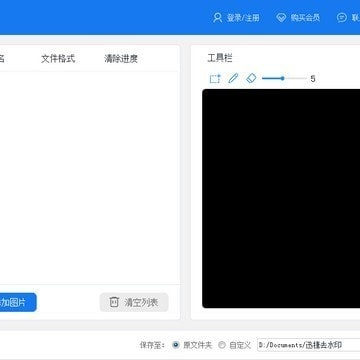Select the 自定义 radio option
Screen dimensions: 360x360
coord(222,345)
